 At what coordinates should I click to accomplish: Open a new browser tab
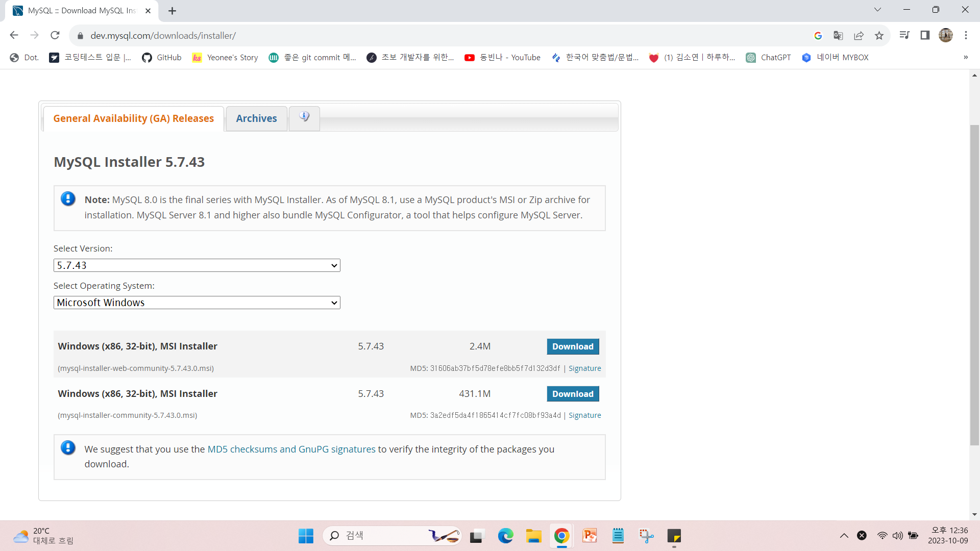pyautogui.click(x=172, y=11)
